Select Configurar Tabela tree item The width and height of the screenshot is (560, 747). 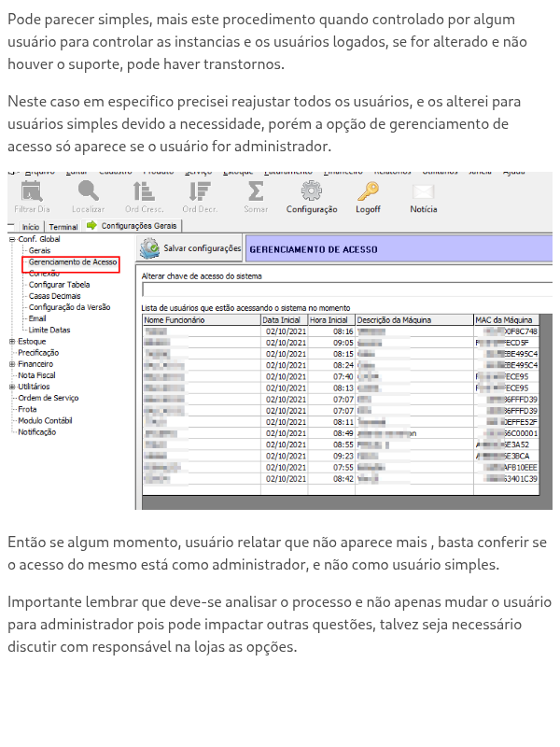coord(59,285)
